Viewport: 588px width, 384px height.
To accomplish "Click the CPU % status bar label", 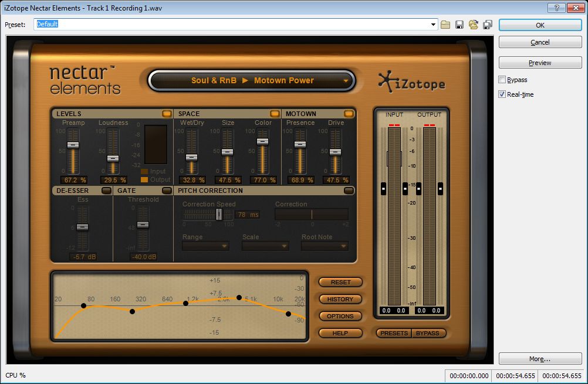I will pyautogui.click(x=15, y=375).
